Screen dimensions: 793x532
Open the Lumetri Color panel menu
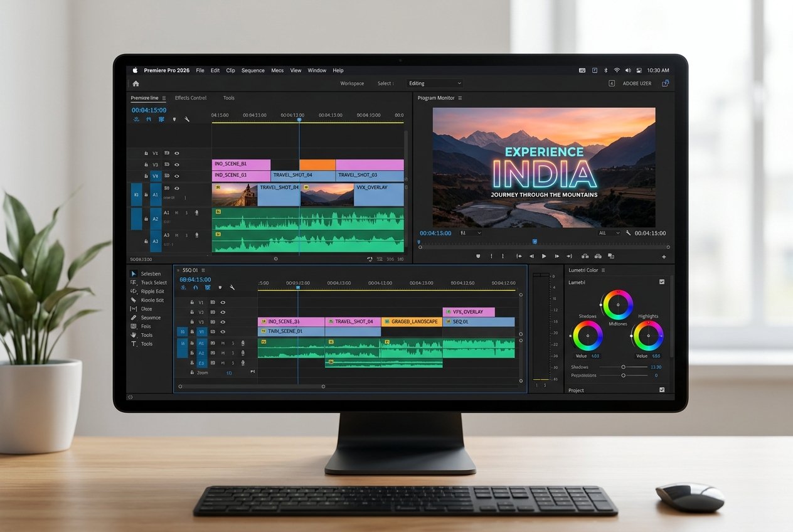[x=604, y=270]
